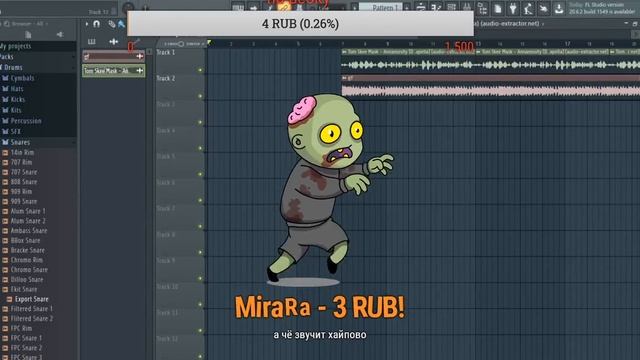Image resolution: width=640 pixels, height=360 pixels.
Task: Click the file icon in browser header
Action: [28, 35]
